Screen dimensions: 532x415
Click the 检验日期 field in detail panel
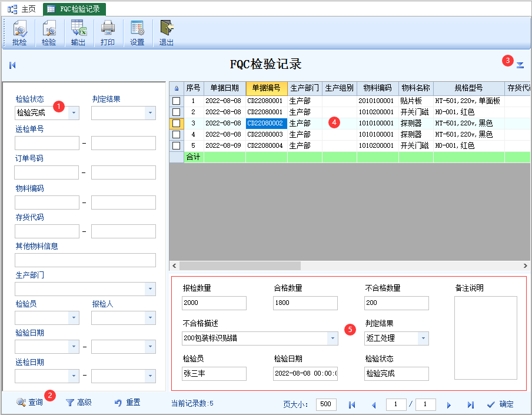coord(305,374)
